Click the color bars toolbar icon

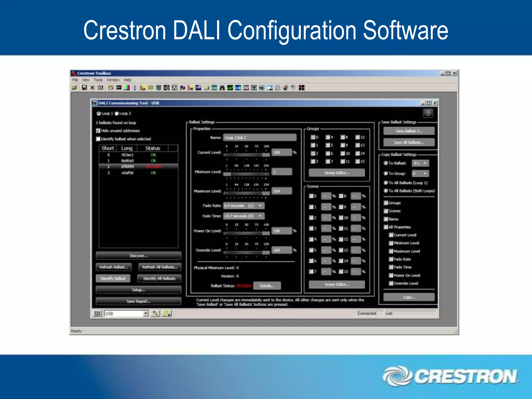click(x=127, y=88)
